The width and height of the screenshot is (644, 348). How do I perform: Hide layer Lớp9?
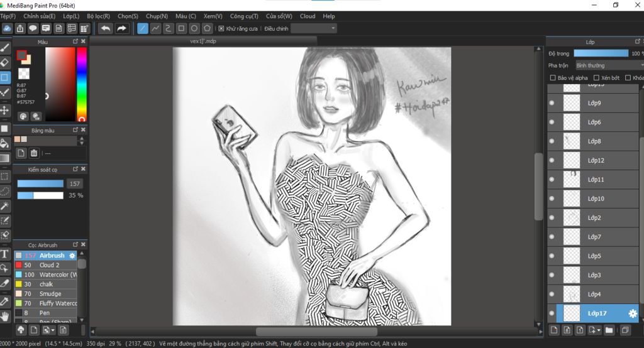pyautogui.click(x=552, y=103)
